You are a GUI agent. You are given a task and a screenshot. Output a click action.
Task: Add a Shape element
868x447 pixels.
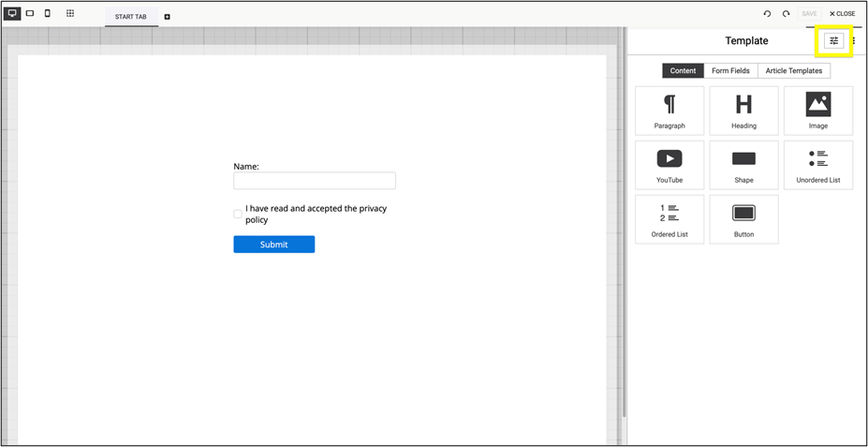coord(743,165)
